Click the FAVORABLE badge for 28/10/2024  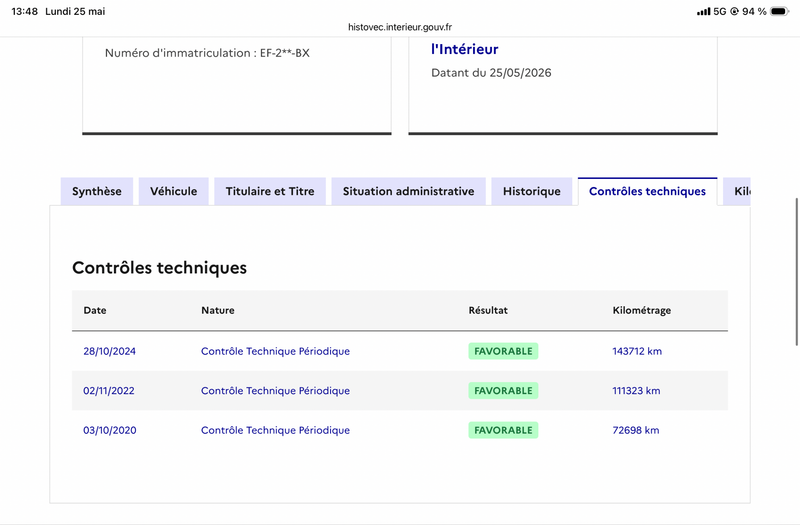point(503,351)
